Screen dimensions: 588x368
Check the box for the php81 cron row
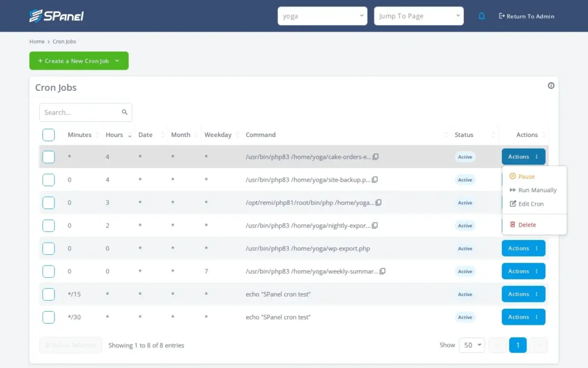[x=48, y=203]
